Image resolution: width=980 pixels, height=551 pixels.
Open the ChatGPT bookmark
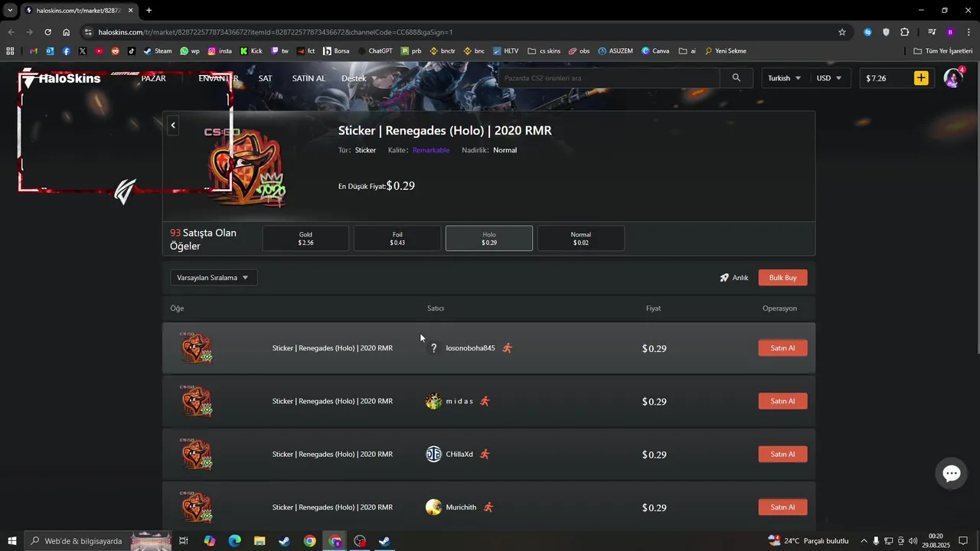pos(374,51)
